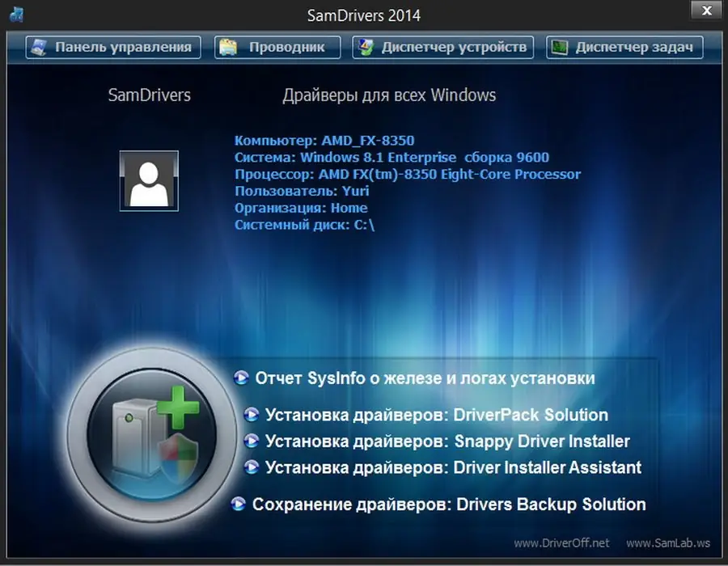The height and width of the screenshot is (566, 728).
Task: Click the Диспетчер устройств icon
Action: 366,48
